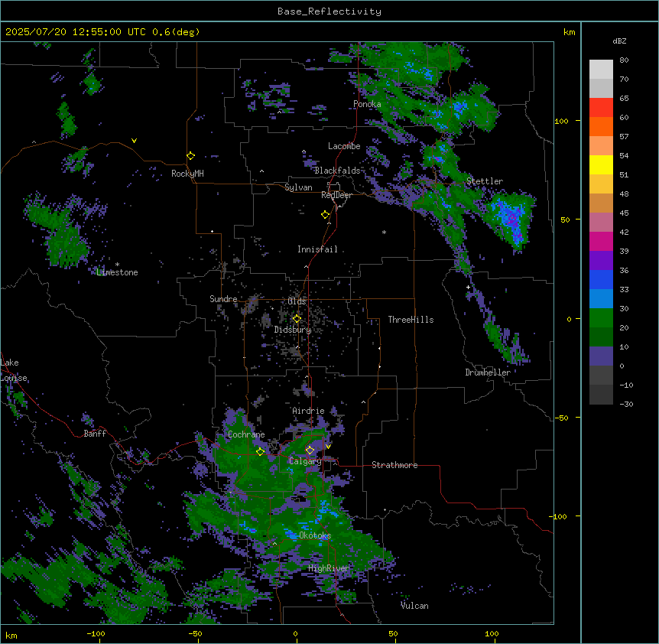This screenshot has width=659, height=644.
Task: Click the legend value 57
Action: 624,137
